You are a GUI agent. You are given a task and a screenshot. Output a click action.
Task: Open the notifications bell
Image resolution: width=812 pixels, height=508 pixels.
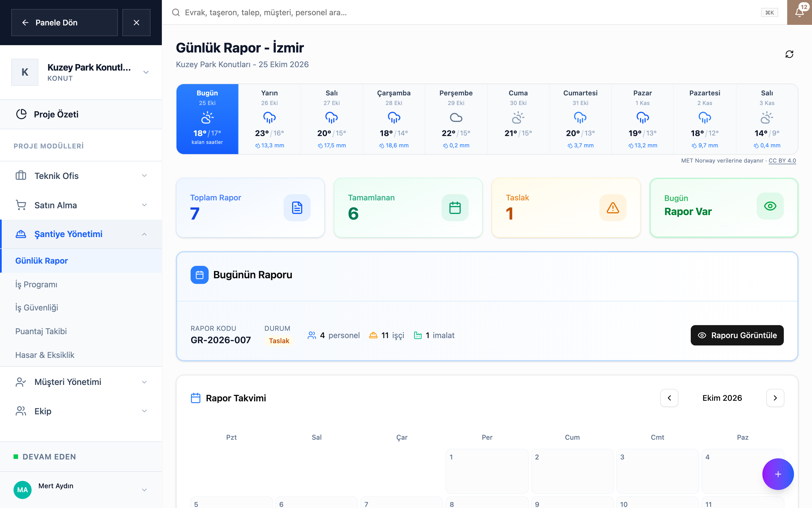tap(800, 12)
